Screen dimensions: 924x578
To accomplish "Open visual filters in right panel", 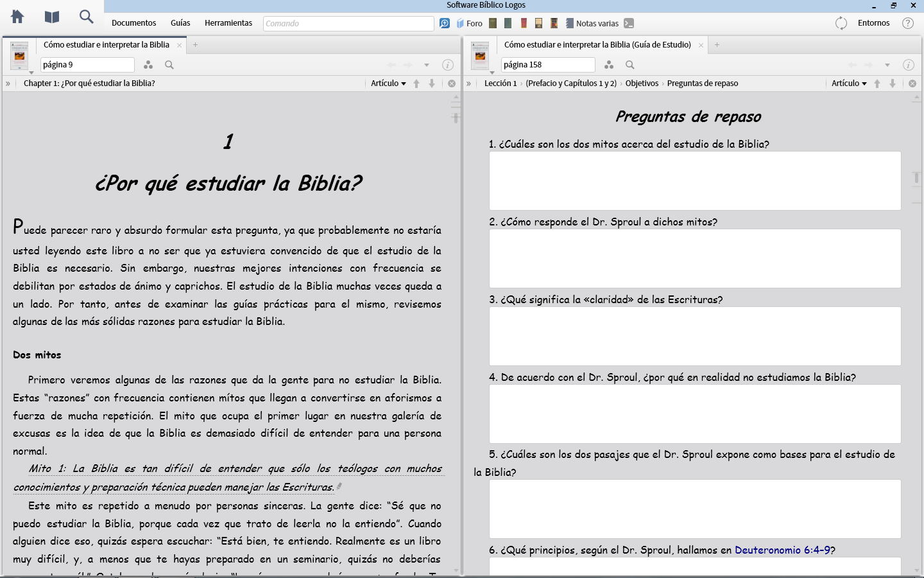I will coord(609,65).
